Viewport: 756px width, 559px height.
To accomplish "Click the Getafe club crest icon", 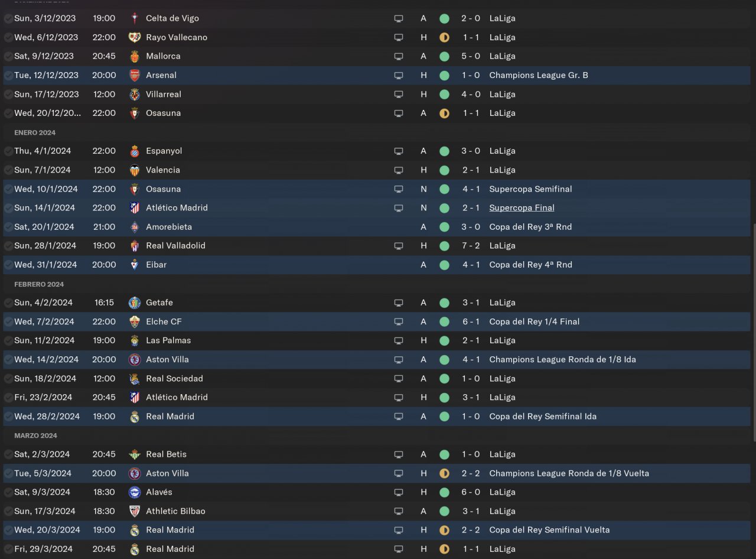I will click(135, 303).
